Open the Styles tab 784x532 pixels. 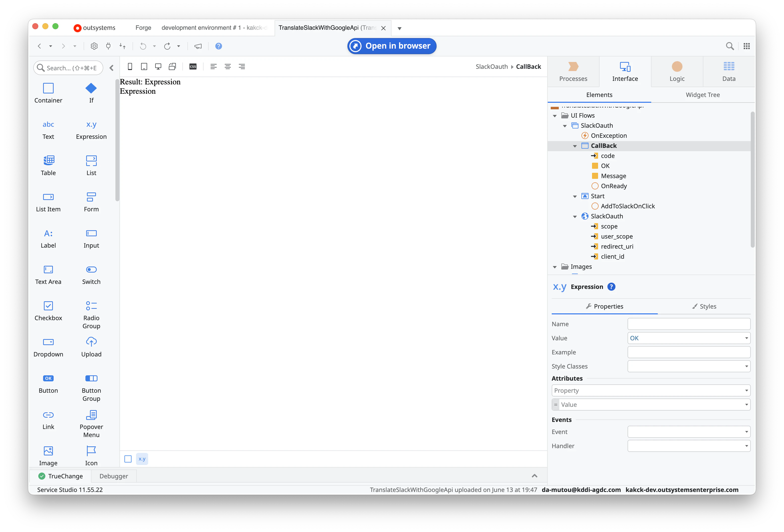pos(704,306)
